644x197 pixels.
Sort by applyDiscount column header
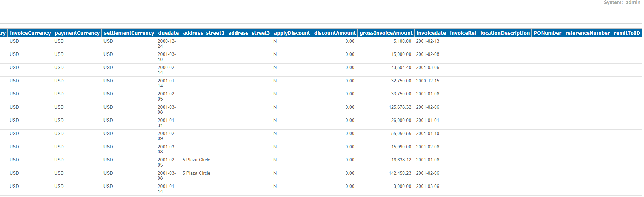292,33
